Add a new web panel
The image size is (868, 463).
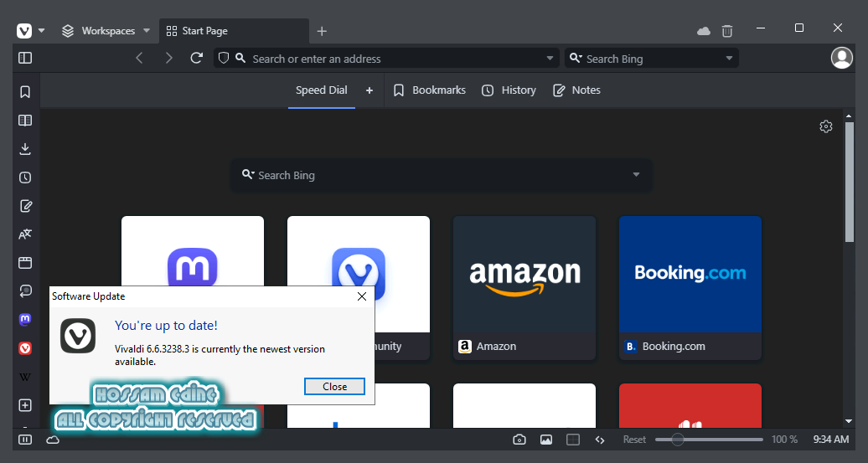point(25,405)
